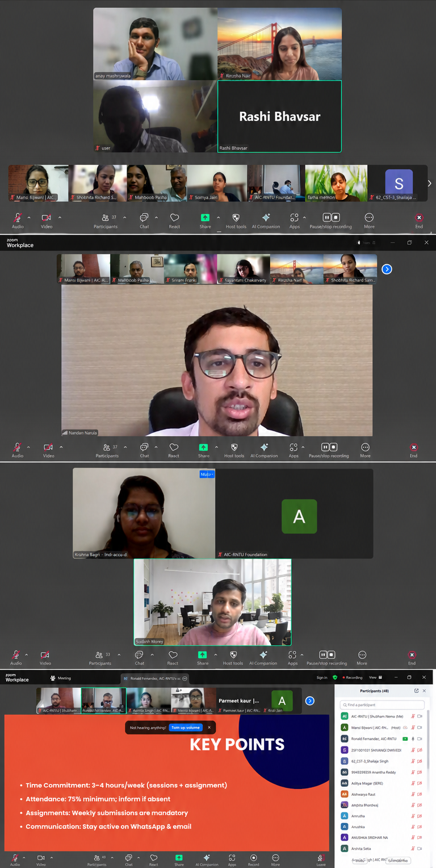The image size is (436, 868).
Task: Open AI Companion under the Rashi Bhavsar gallery
Action: pyautogui.click(x=266, y=220)
